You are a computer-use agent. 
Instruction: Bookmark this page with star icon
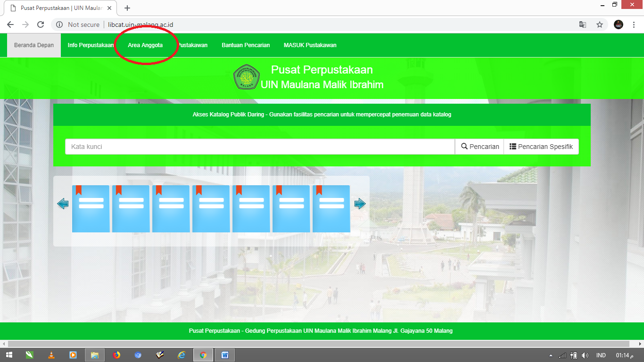600,25
